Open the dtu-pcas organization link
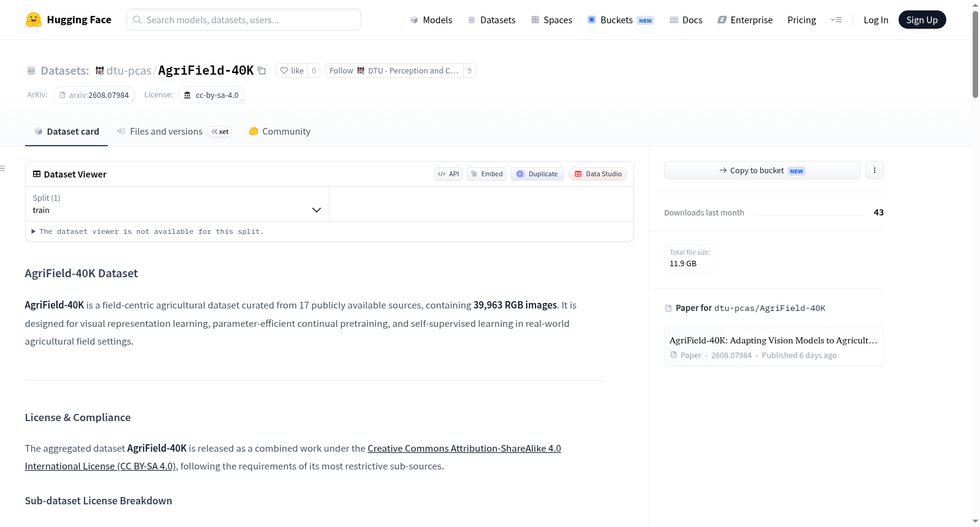 click(x=129, y=70)
